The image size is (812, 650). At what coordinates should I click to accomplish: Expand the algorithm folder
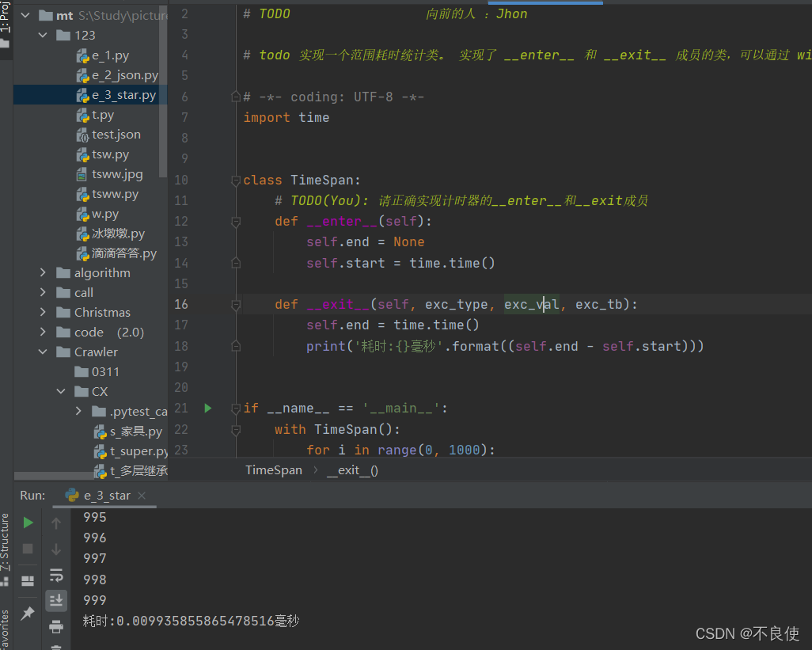pos(43,273)
